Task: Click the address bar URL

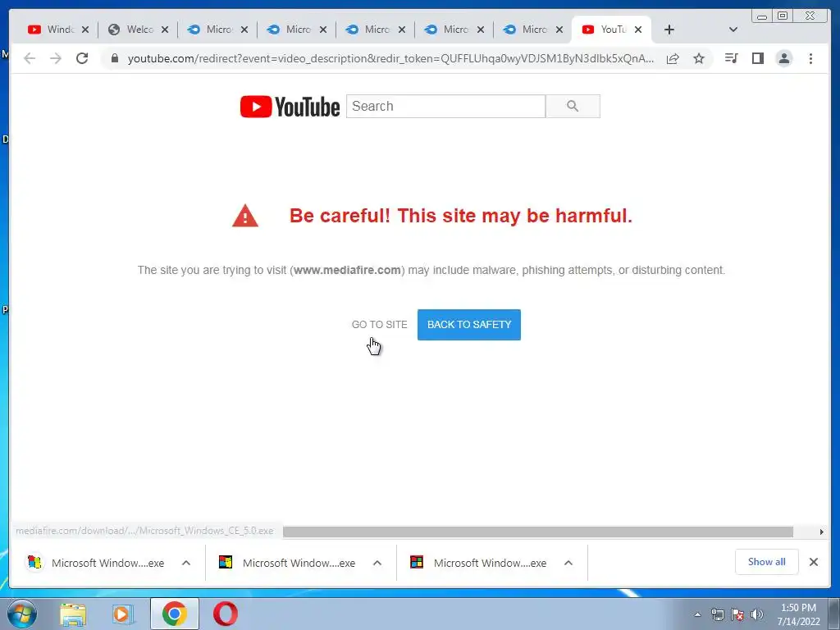Action: tap(390, 58)
